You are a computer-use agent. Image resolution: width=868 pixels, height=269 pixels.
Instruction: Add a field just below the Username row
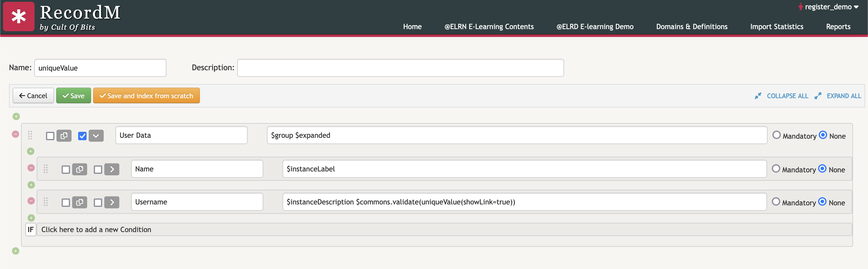point(31,218)
